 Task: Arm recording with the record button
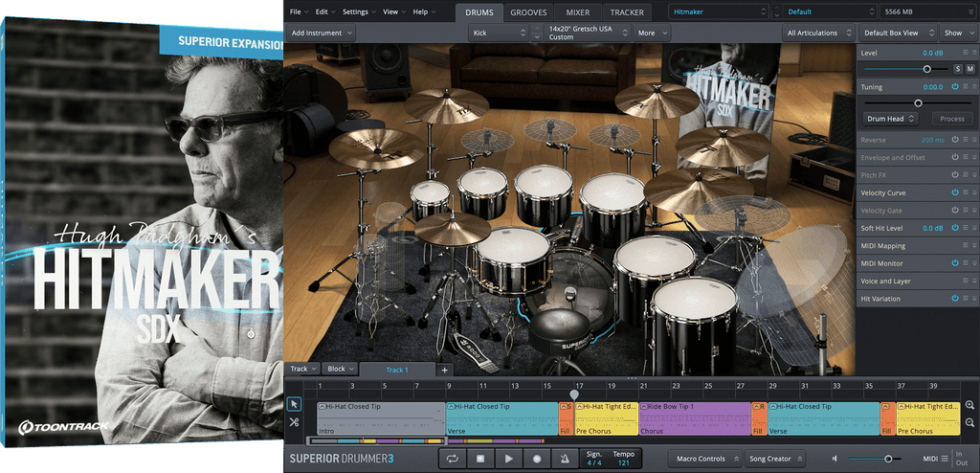pos(538,459)
